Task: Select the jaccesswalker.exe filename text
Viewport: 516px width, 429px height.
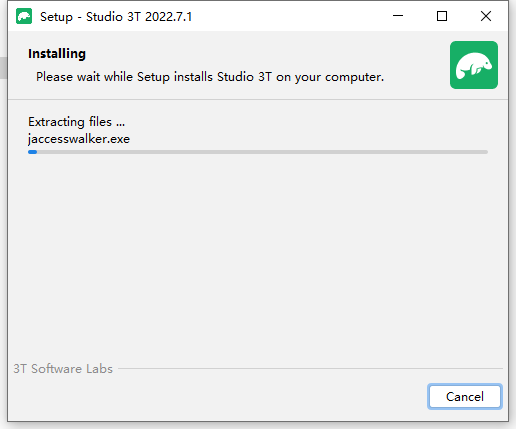Action: click(x=79, y=139)
